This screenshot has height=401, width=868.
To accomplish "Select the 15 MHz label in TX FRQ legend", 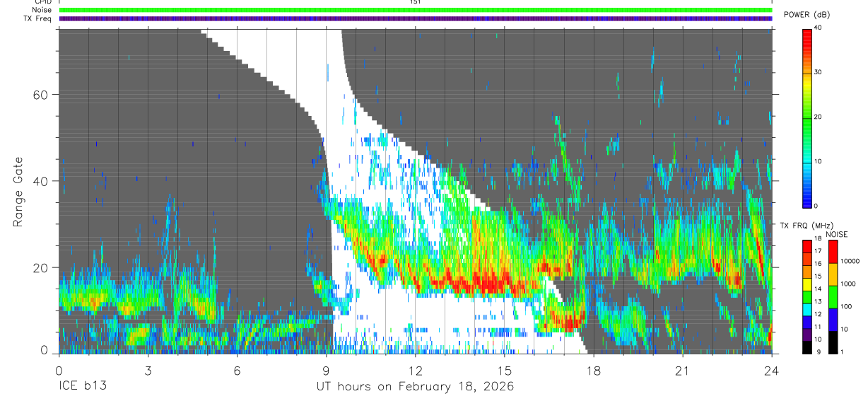I will [819, 276].
